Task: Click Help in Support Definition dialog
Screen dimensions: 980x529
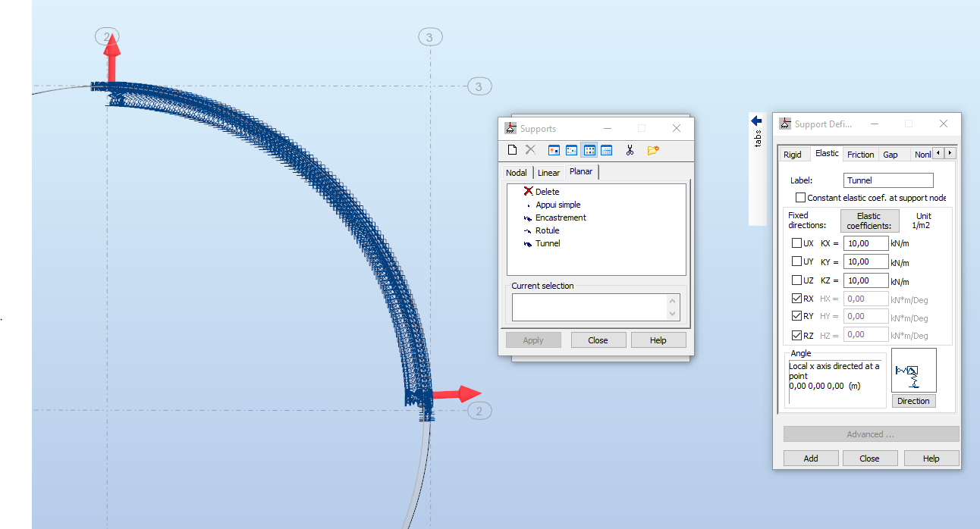Action: point(931,459)
